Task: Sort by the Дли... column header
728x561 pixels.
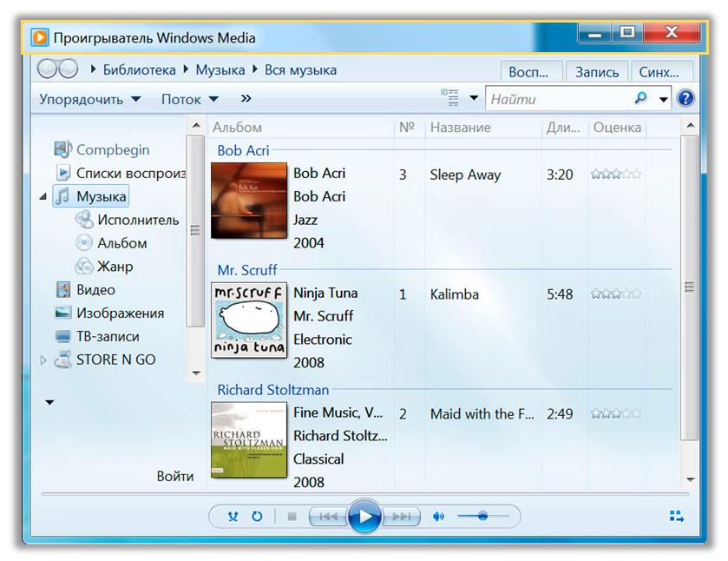Action: (x=565, y=128)
